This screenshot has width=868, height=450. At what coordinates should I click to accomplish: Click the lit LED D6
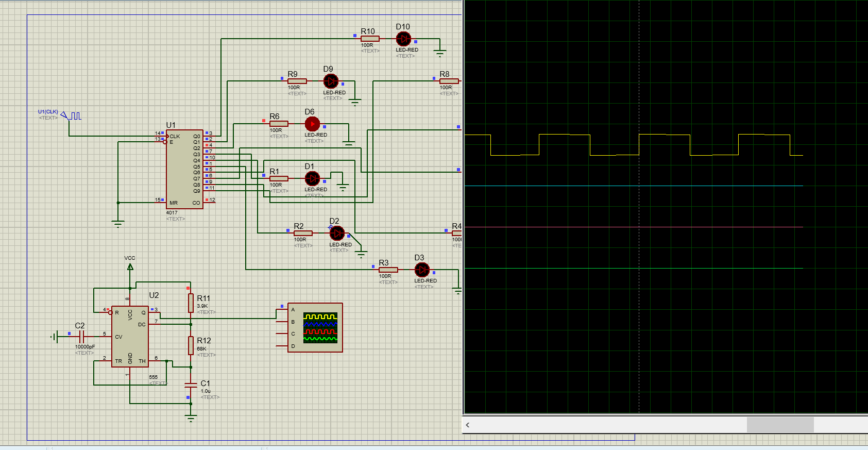312,124
